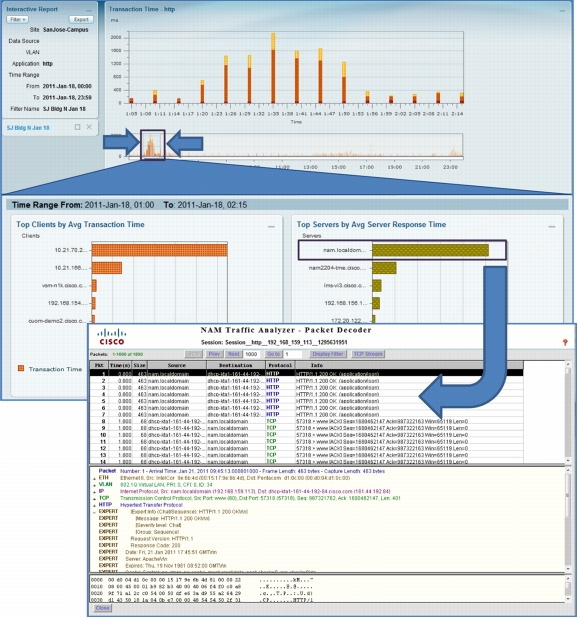Image resolution: width=578 pixels, height=619 pixels.
Task: Click the Transaction Time legend swatch
Action: tap(21, 368)
